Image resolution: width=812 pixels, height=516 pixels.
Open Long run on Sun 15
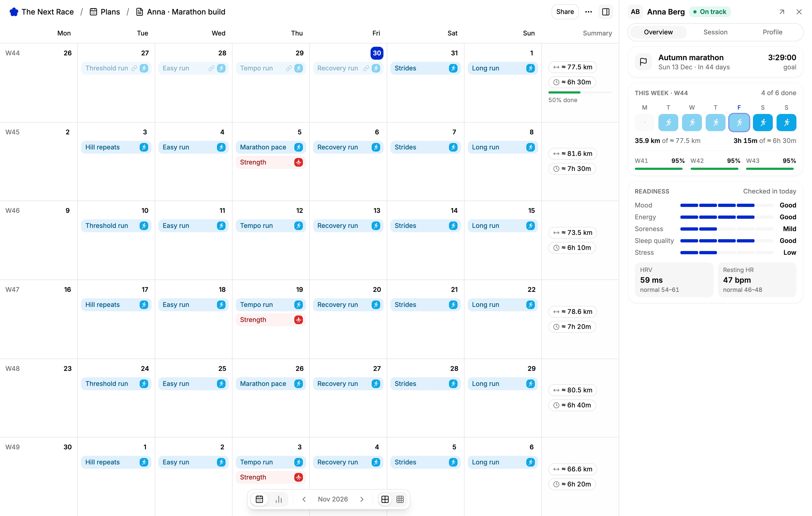pos(502,226)
